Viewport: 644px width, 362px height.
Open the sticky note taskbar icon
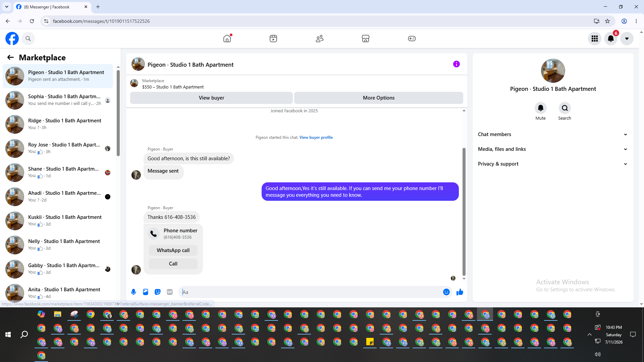click(x=370, y=342)
